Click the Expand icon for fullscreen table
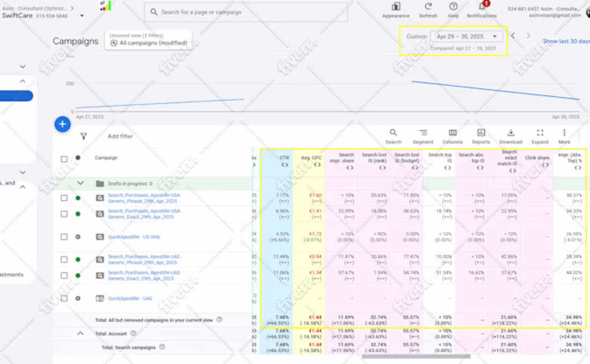Viewport: 590px width, 364px height. click(x=540, y=133)
